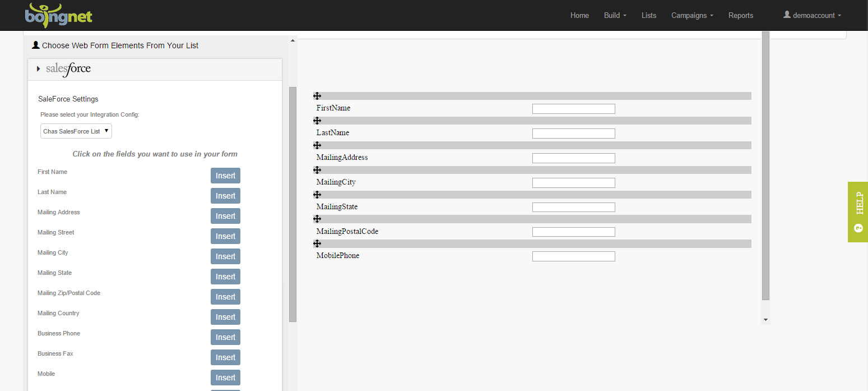Insert the Business Phone field
The width and height of the screenshot is (868, 391).
click(x=225, y=337)
